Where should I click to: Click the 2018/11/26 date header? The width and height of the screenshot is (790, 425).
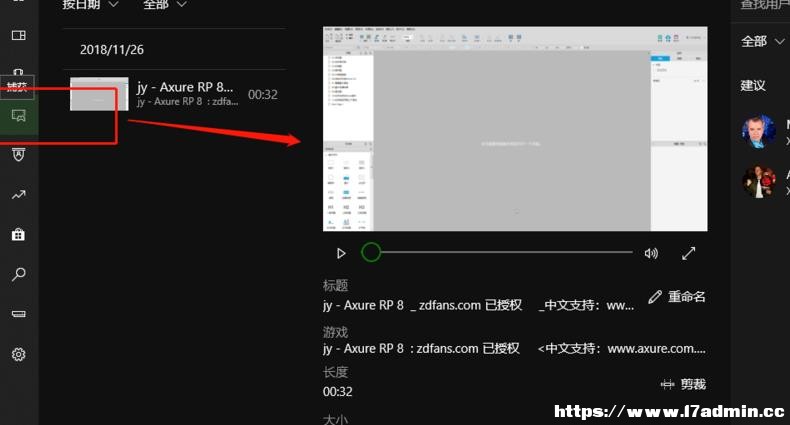(x=111, y=50)
